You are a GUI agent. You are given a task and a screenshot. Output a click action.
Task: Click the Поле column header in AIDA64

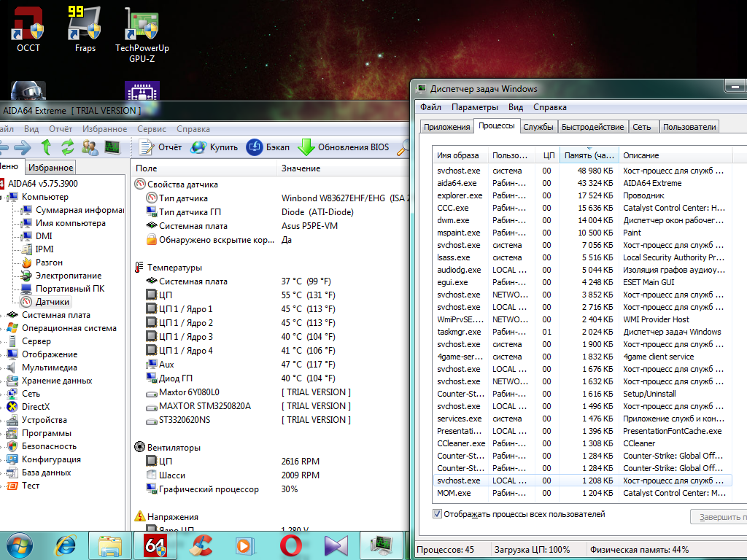[x=204, y=168]
